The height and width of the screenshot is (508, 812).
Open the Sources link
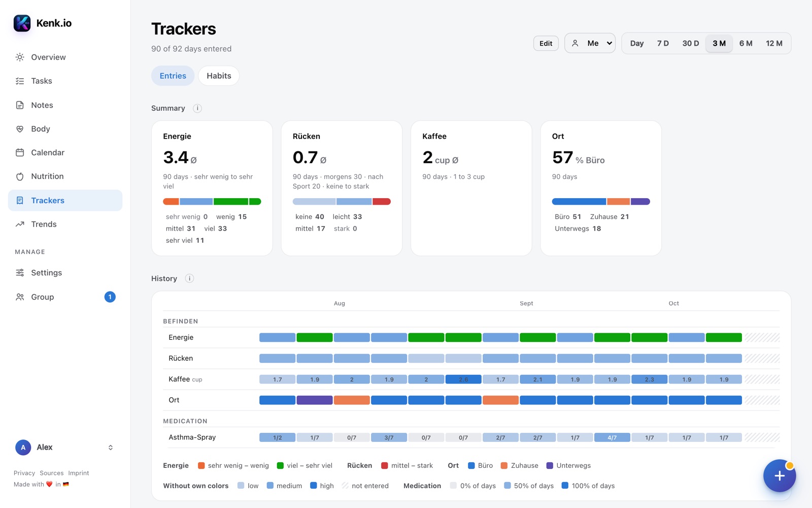[x=52, y=473]
